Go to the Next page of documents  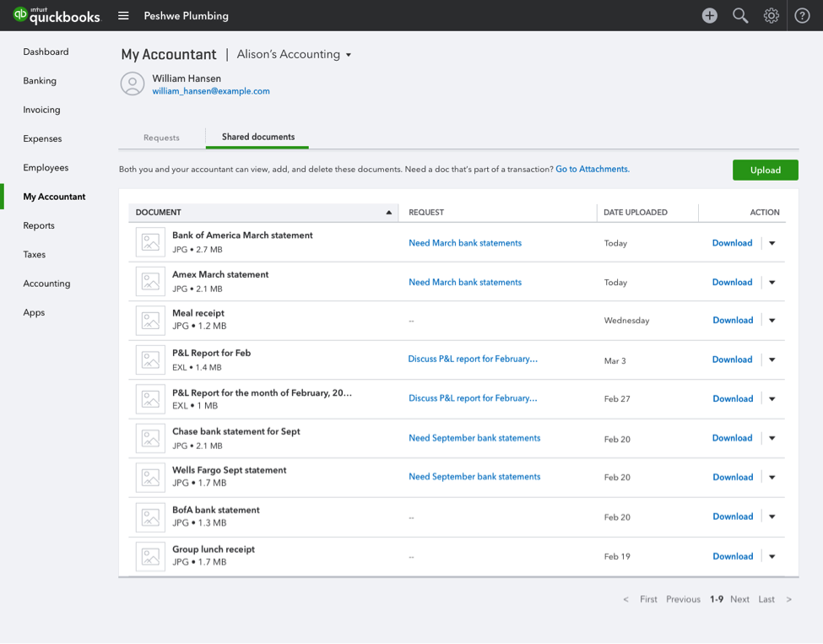739,599
